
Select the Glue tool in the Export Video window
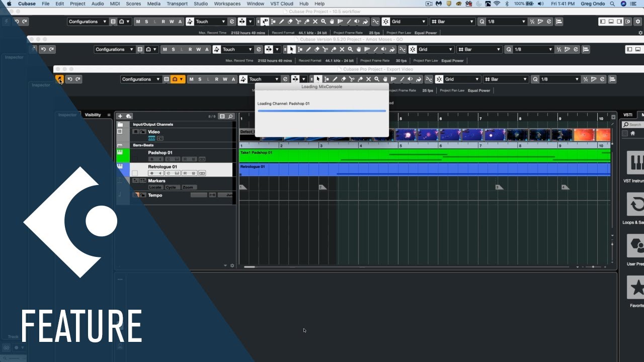(x=360, y=79)
